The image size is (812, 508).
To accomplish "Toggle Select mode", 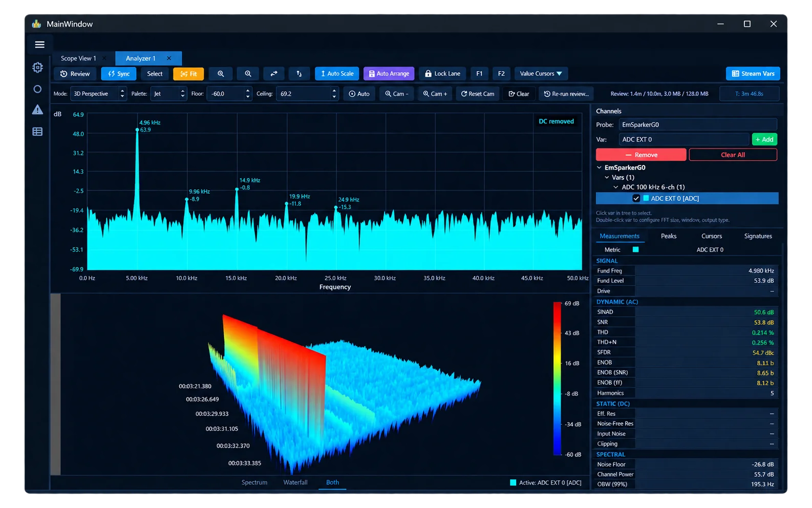I will tap(155, 74).
